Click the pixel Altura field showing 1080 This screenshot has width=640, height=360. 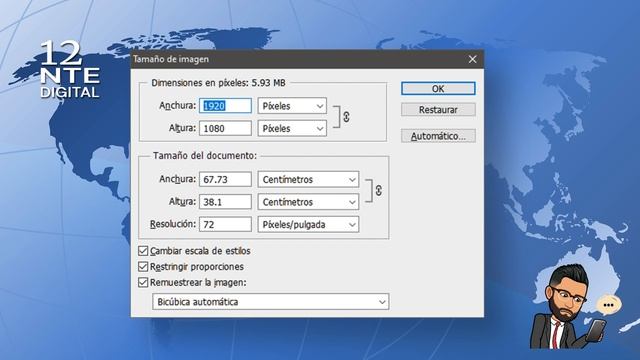click(x=225, y=129)
